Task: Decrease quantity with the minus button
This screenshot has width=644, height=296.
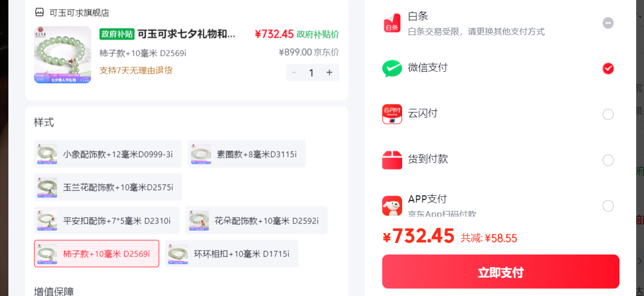Action: point(294,73)
